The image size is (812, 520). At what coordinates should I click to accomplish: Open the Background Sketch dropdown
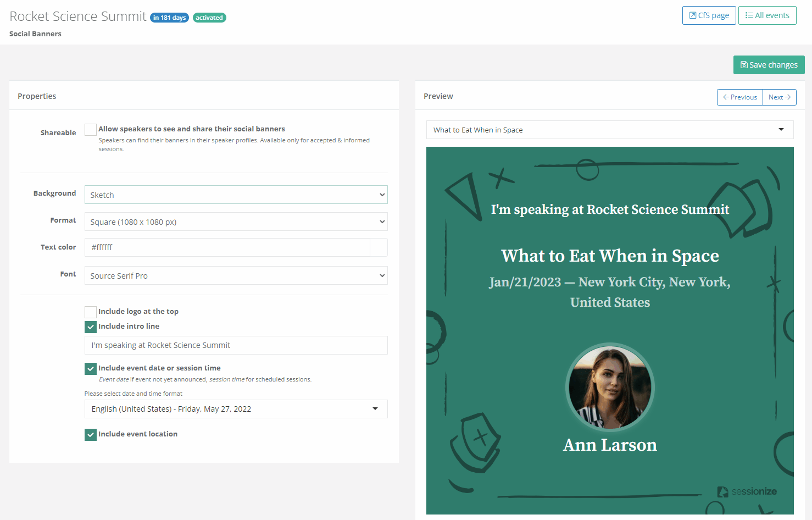236,195
